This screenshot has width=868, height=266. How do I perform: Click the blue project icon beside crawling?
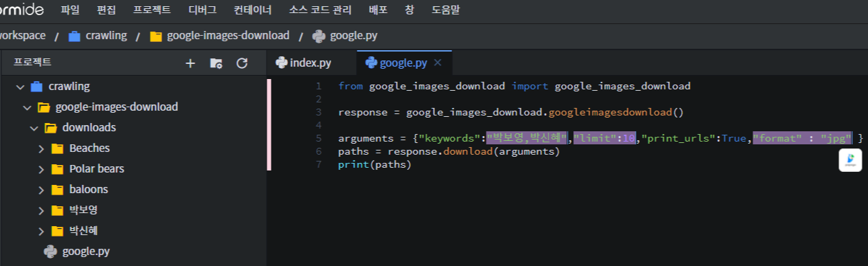[36, 87]
